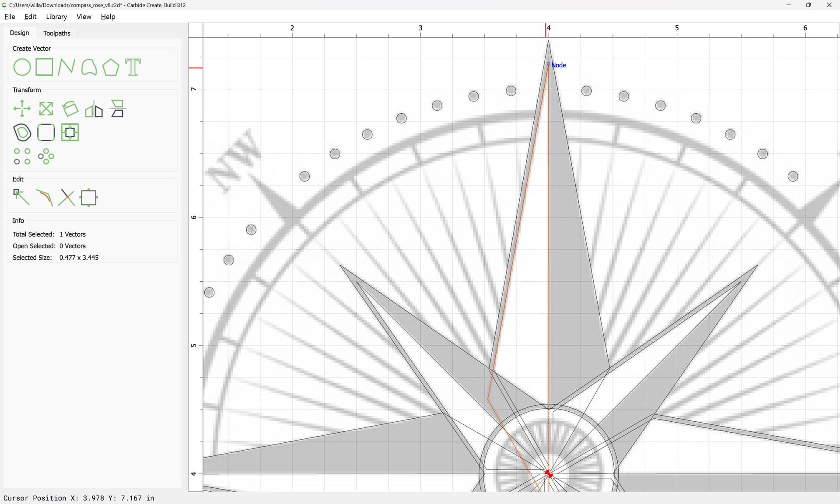The image size is (840, 504).
Task: Open the File menu
Action: (10, 17)
